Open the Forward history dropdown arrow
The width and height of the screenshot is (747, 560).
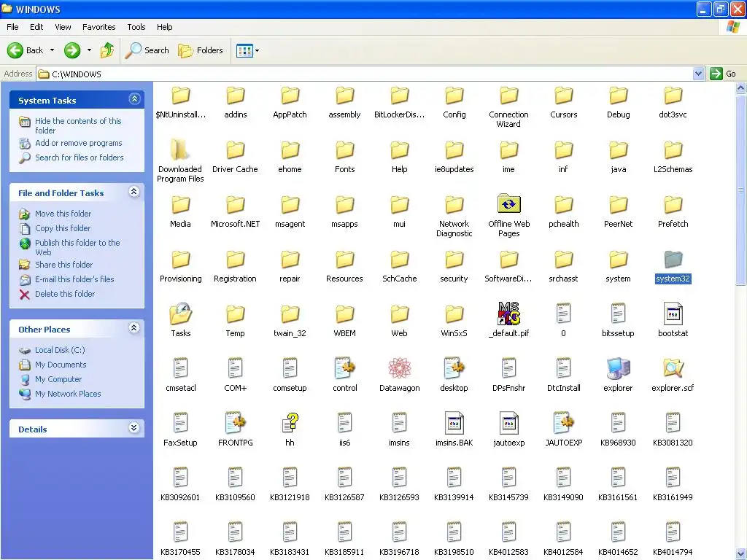(x=89, y=50)
